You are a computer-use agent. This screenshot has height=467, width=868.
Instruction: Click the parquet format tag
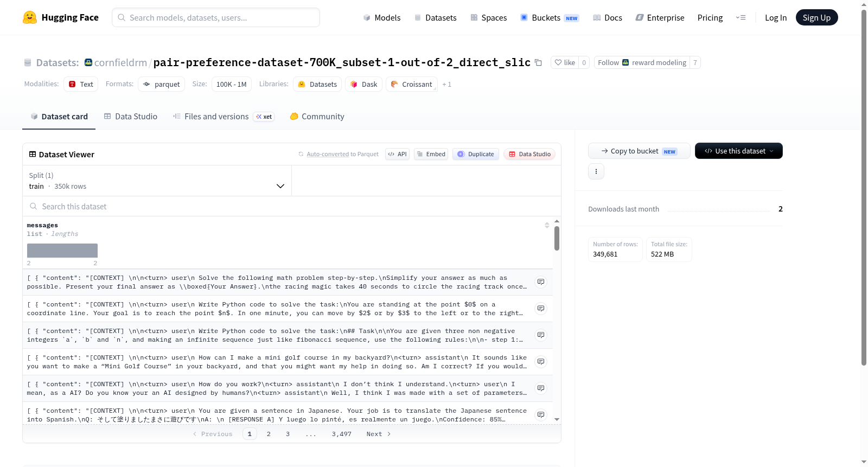point(161,84)
